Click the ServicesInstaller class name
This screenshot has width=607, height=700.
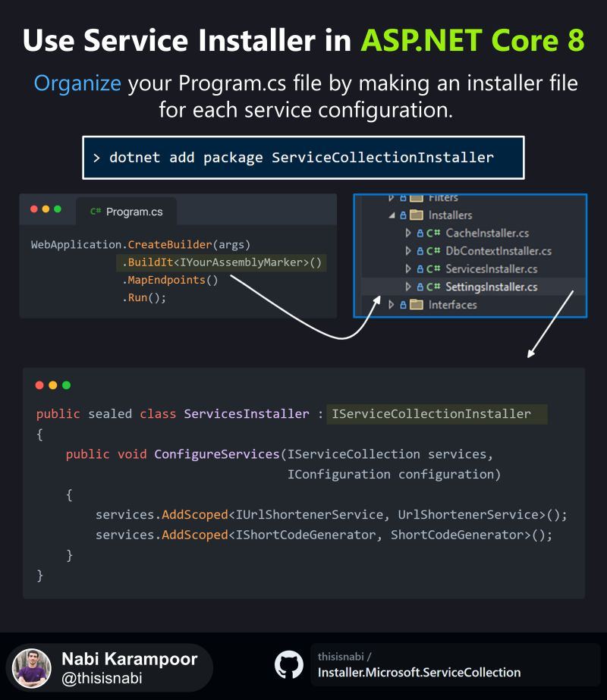pyautogui.click(x=246, y=414)
